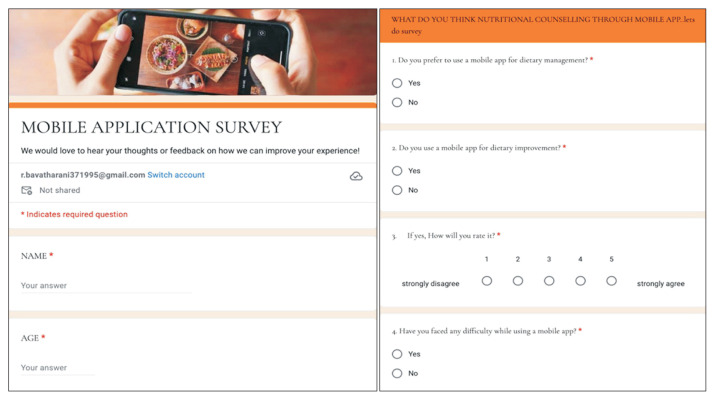Click the Switch account link
Viewport: 715px width, 400px height.
pos(176,175)
